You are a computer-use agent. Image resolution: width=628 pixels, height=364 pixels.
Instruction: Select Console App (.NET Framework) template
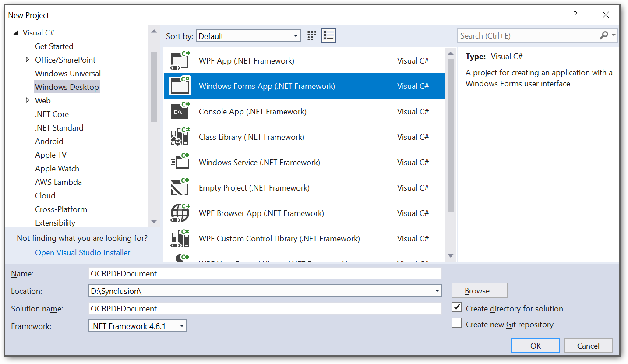pyautogui.click(x=304, y=111)
